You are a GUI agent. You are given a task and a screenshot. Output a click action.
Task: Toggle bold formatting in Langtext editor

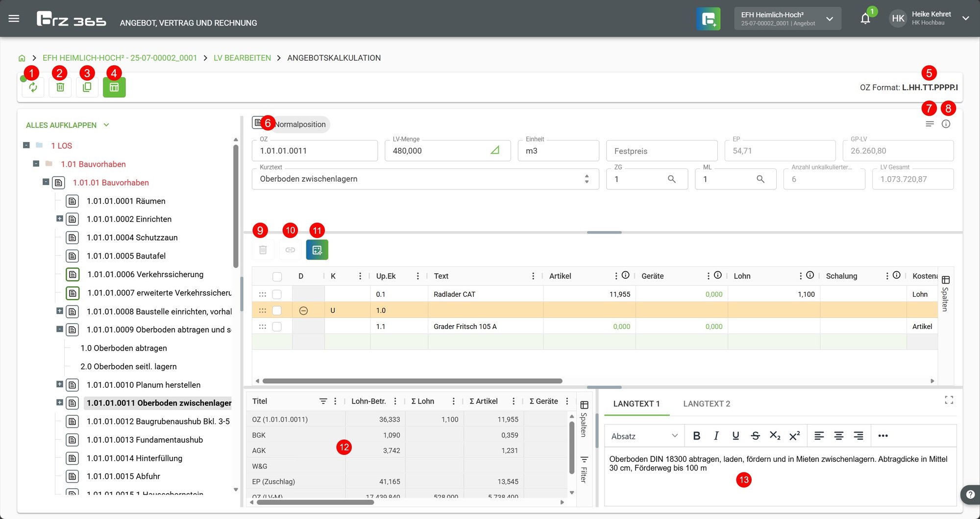click(696, 436)
